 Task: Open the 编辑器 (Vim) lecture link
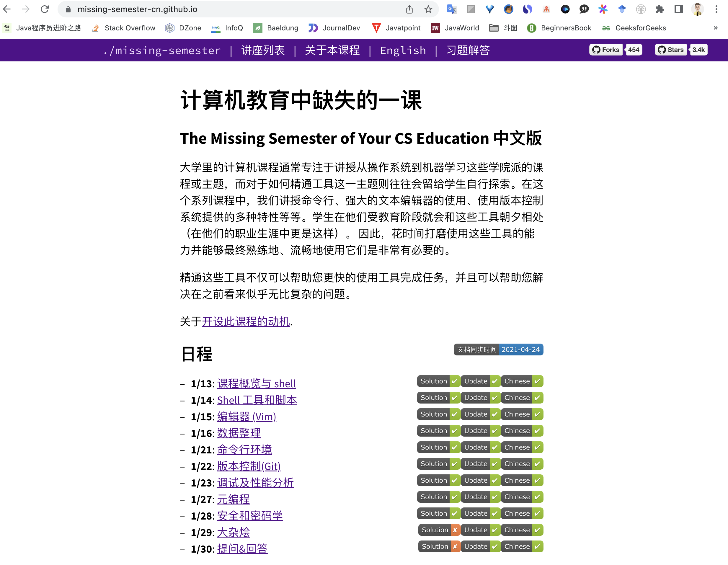coord(246,416)
